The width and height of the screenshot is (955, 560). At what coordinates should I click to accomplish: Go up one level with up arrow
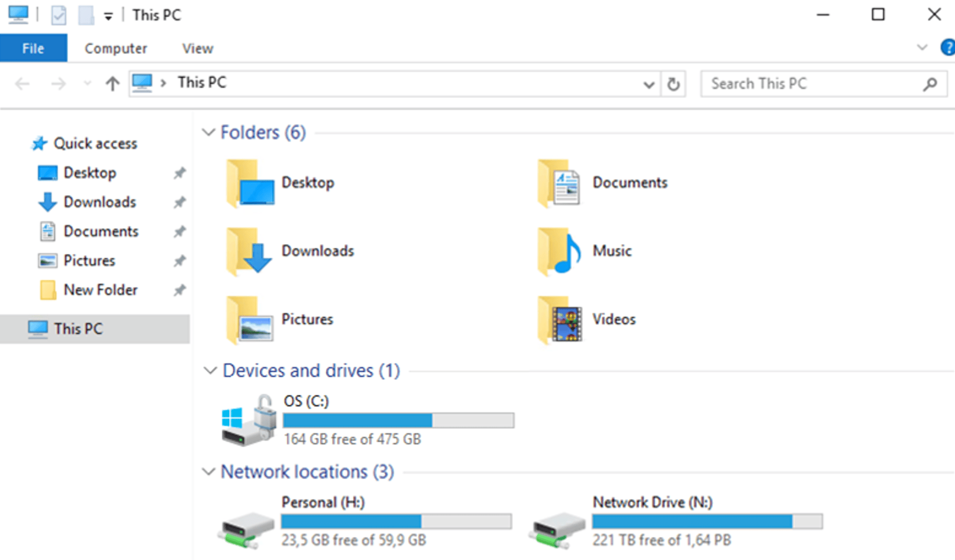(x=112, y=84)
